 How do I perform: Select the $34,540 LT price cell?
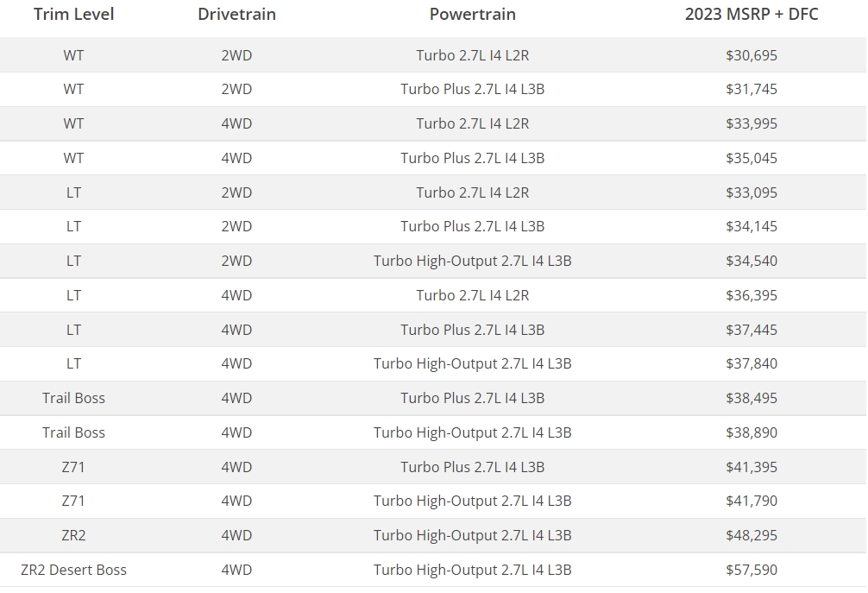[x=752, y=261]
